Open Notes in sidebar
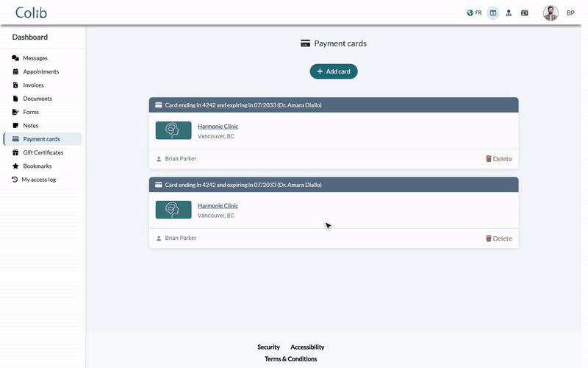The width and height of the screenshot is (588, 368). pyautogui.click(x=31, y=126)
